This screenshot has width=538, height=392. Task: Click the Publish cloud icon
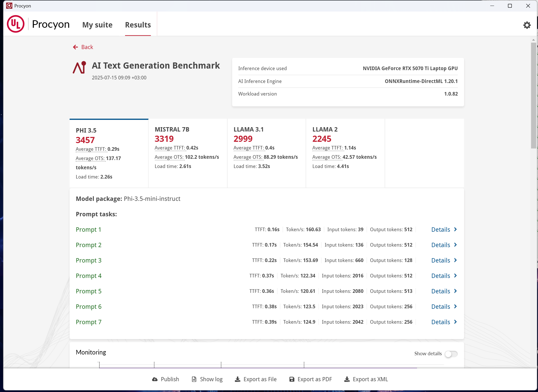(155, 379)
